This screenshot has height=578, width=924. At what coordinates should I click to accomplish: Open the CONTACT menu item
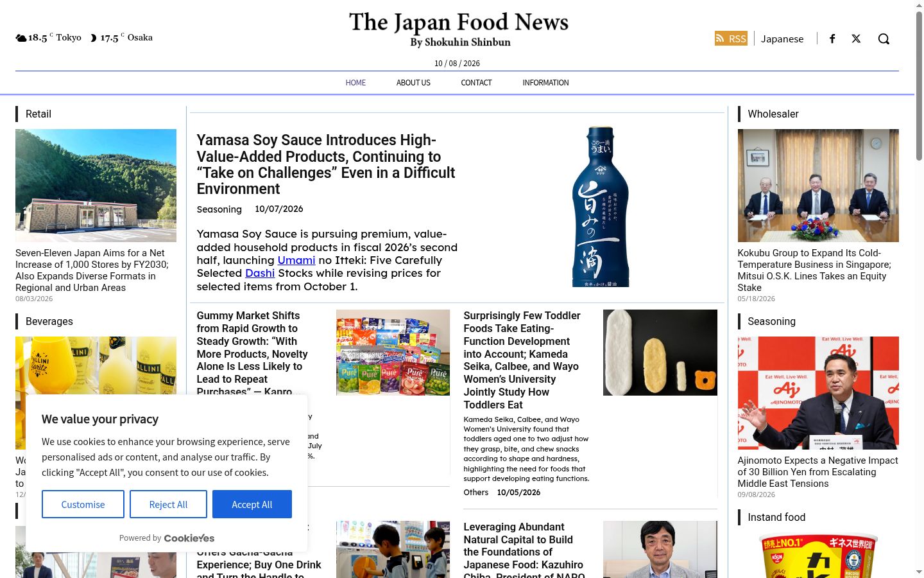pos(476,83)
